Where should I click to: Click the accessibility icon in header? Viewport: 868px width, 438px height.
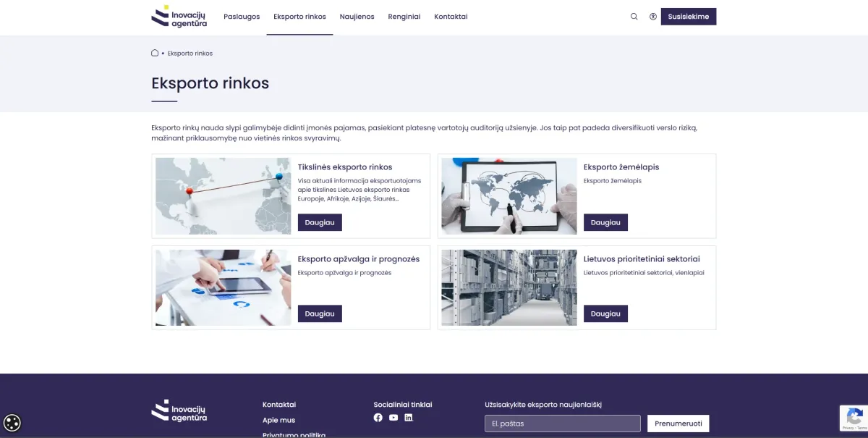(653, 17)
